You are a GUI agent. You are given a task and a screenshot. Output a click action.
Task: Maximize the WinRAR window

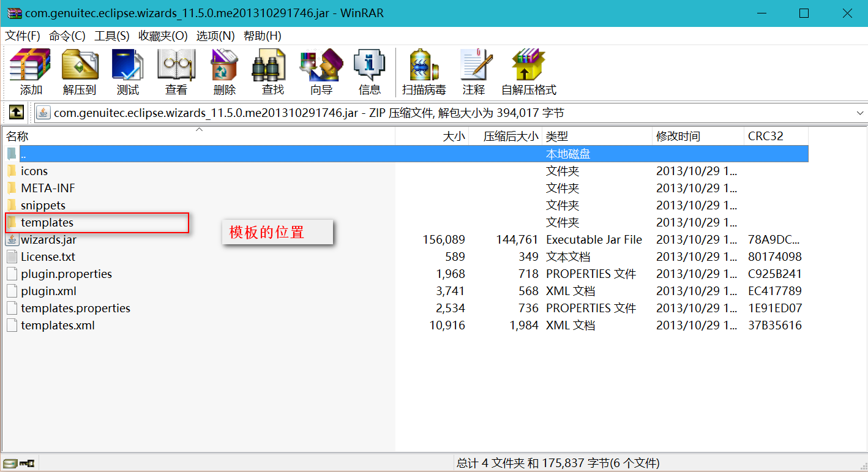pos(804,13)
